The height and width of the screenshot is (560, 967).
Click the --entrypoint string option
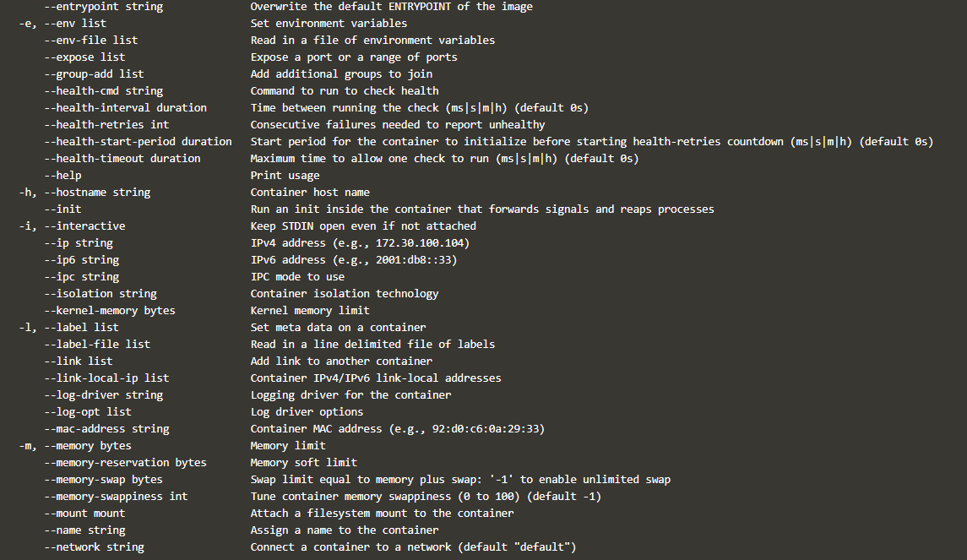coord(103,7)
